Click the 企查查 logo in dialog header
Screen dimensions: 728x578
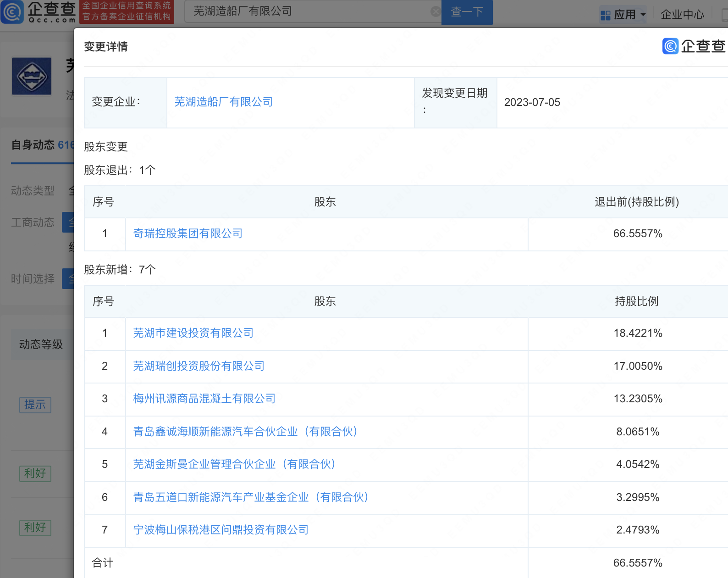pos(694,46)
